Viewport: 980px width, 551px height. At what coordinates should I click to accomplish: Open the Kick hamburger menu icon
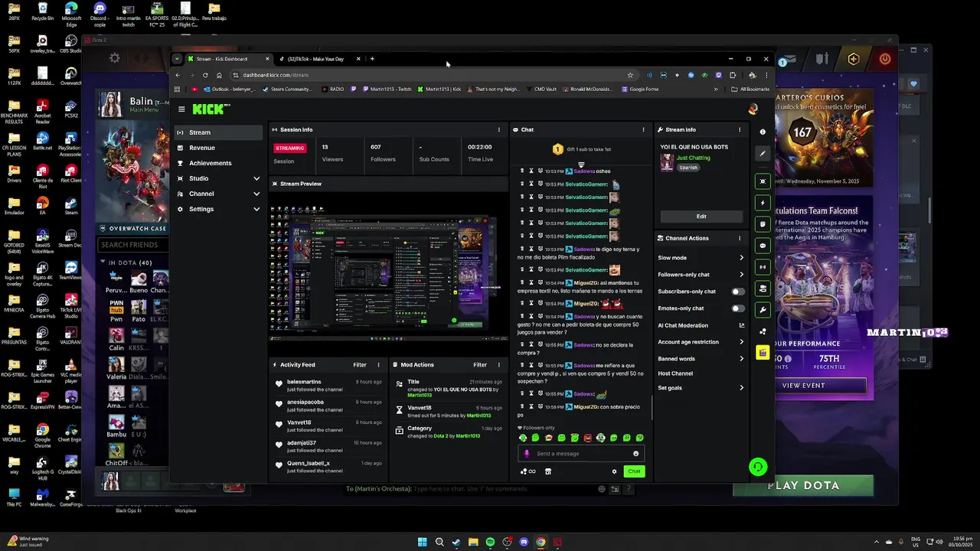(x=181, y=109)
